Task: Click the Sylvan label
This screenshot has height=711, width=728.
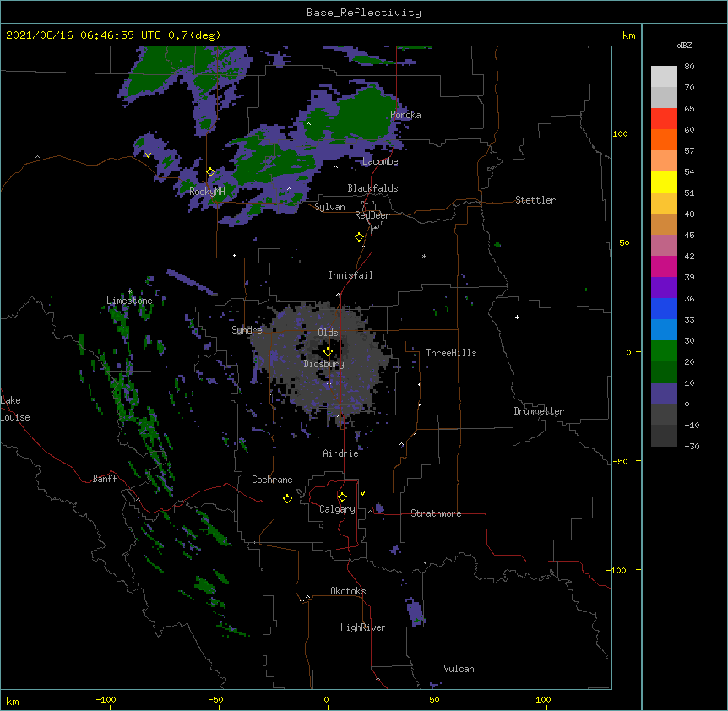Action: coord(329,207)
